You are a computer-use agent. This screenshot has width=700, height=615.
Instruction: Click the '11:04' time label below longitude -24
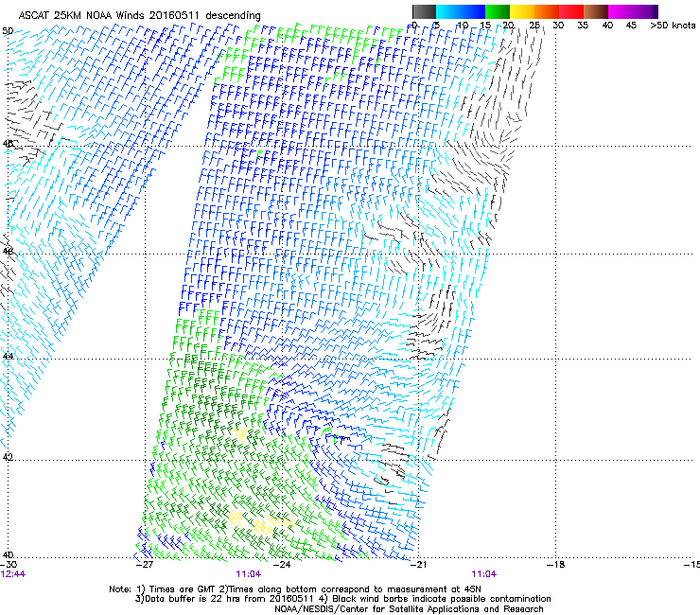point(248,574)
